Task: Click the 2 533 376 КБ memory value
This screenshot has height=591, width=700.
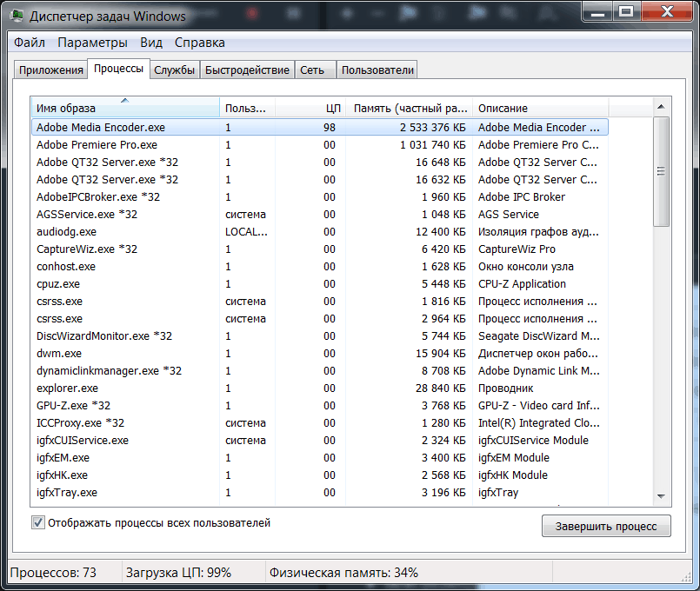Action: [432, 128]
